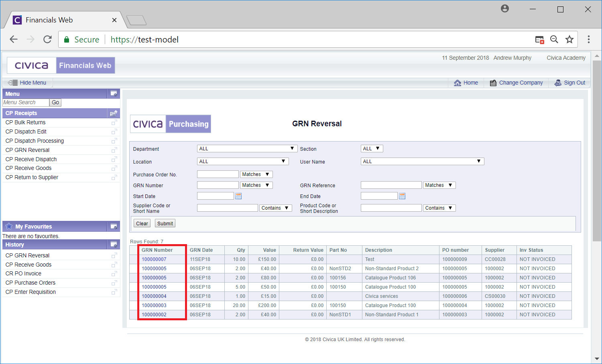602x364 pixels.
Task: Click the Go button for menu search
Action: 55,103
